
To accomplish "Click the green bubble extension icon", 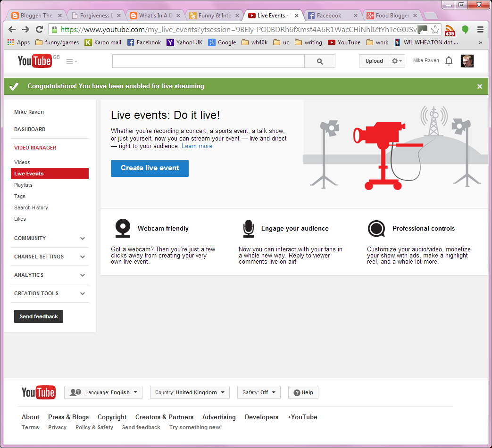I will click(x=465, y=30).
